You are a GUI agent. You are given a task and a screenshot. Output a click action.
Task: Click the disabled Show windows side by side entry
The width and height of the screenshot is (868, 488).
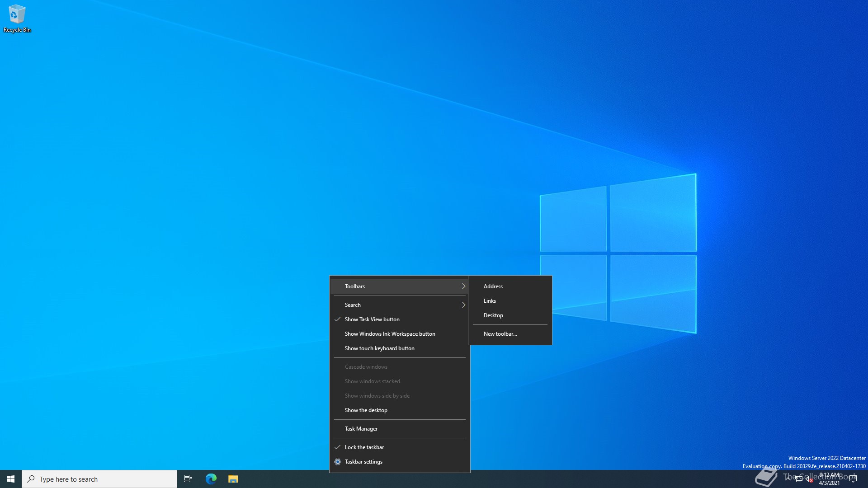[x=400, y=396]
